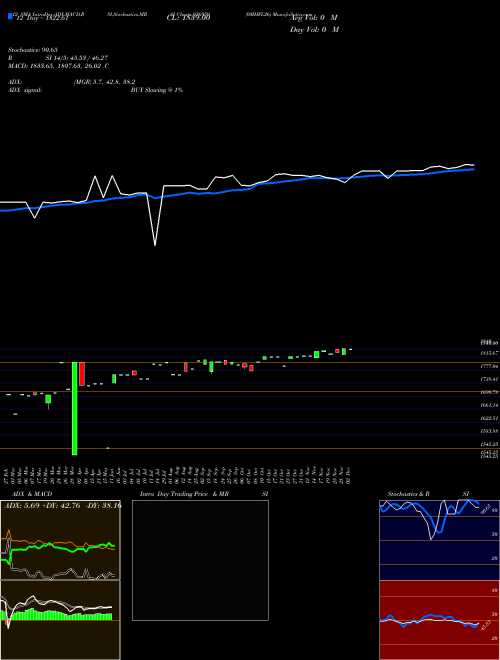The width and height of the screenshot is (500, 660).
Task: Click the 'Intra Day Trading Price & MR' title
Action: point(184,494)
